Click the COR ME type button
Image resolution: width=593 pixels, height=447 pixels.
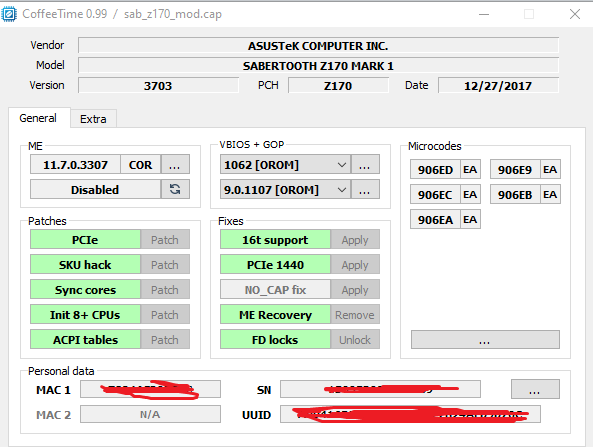coord(140,165)
